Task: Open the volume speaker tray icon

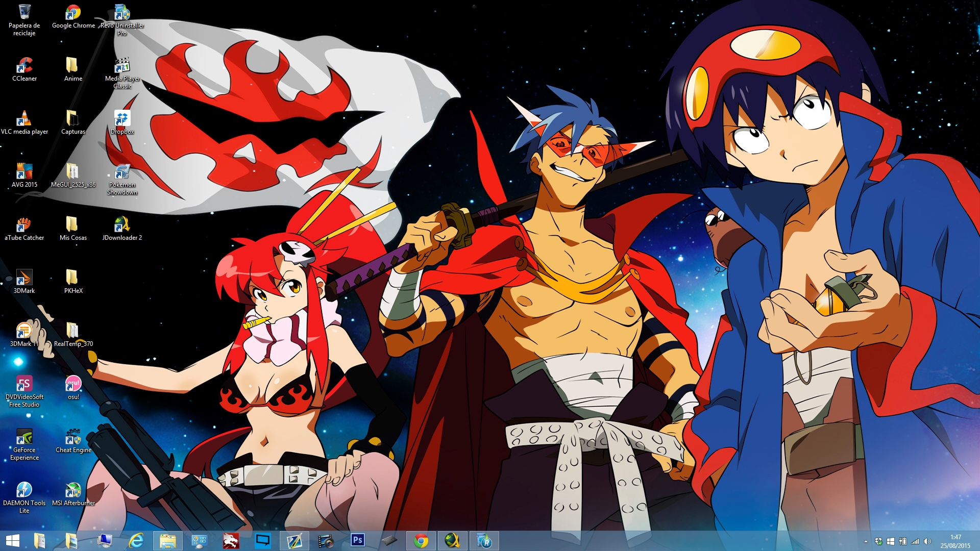Action: [927, 541]
